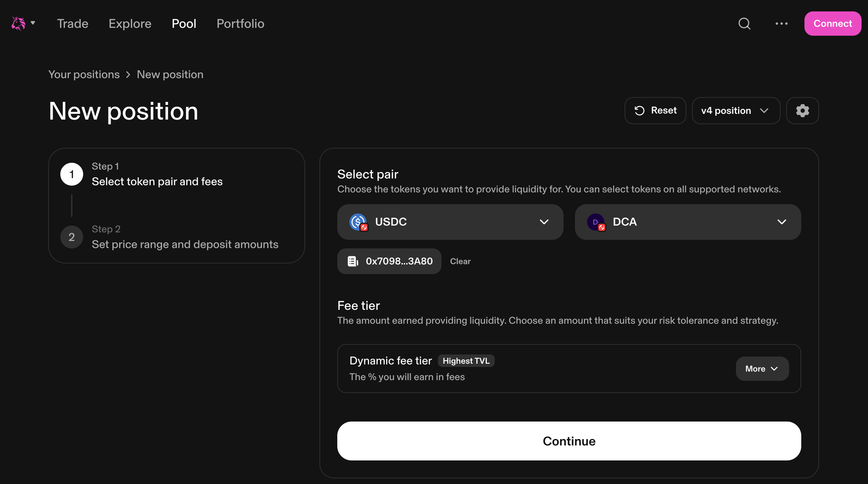Go to the Trade tab
Image resolution: width=868 pixels, height=484 pixels.
coord(73,24)
